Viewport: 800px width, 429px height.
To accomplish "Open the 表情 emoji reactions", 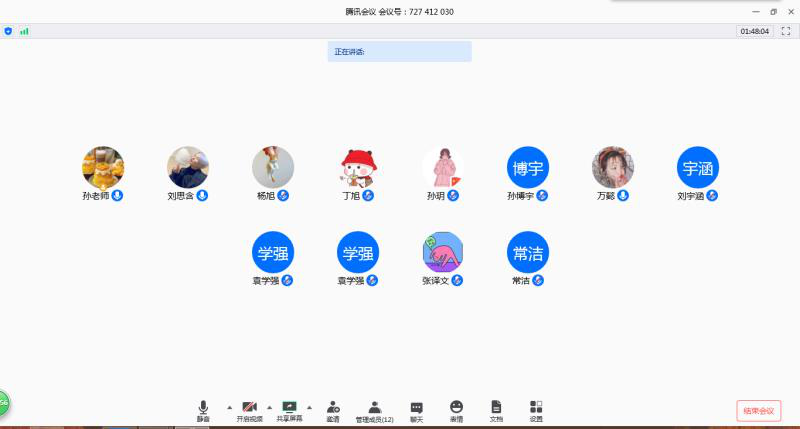I will click(456, 410).
